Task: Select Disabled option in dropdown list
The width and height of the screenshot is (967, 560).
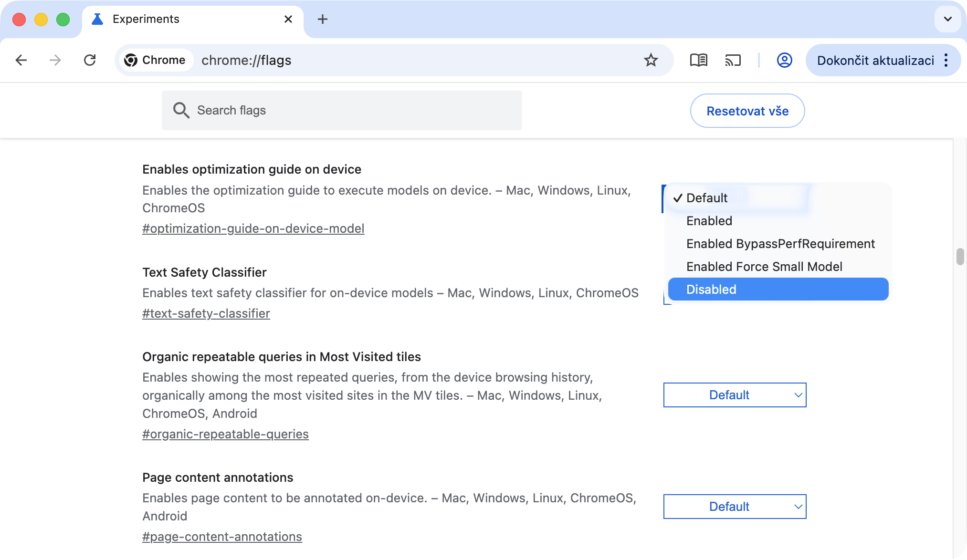Action: [778, 289]
